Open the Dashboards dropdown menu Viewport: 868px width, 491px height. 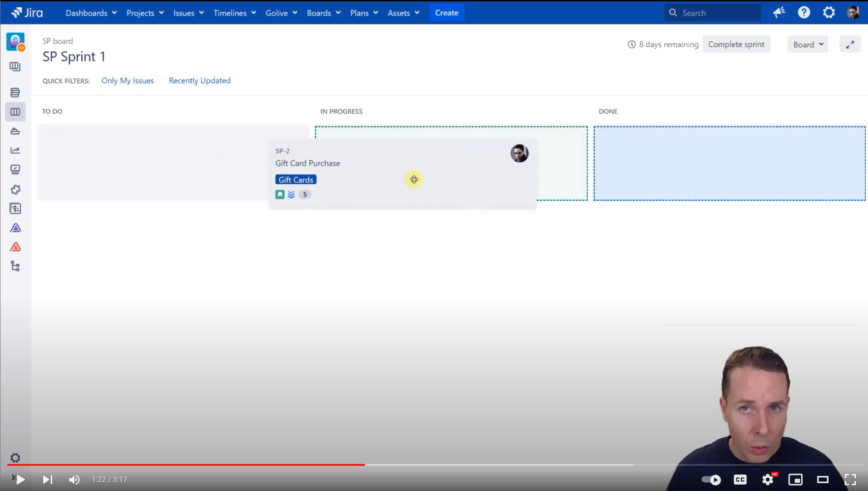pos(91,13)
